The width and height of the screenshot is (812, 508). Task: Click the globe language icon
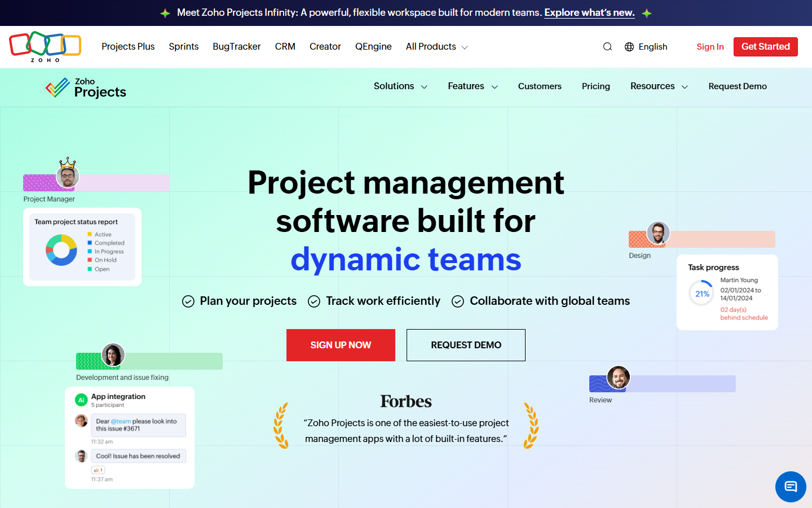[629, 47]
